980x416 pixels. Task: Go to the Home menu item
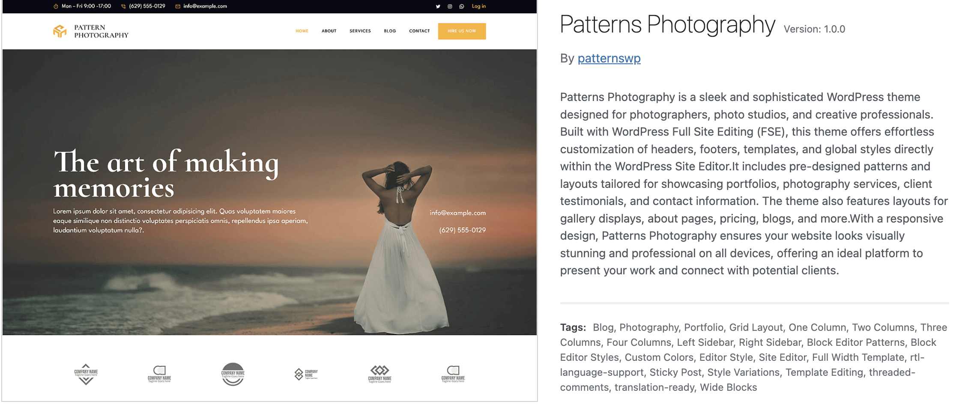[302, 31]
